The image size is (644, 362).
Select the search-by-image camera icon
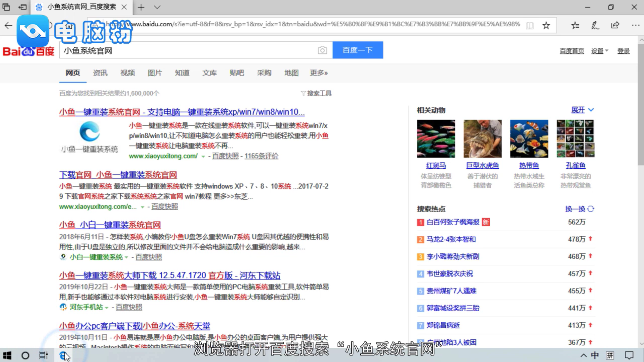pyautogui.click(x=323, y=50)
